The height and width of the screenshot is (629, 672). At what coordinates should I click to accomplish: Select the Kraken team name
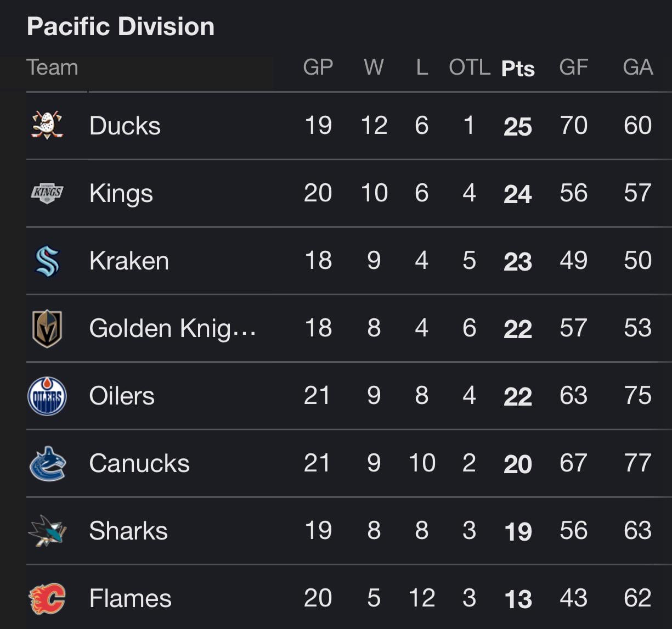coord(129,261)
